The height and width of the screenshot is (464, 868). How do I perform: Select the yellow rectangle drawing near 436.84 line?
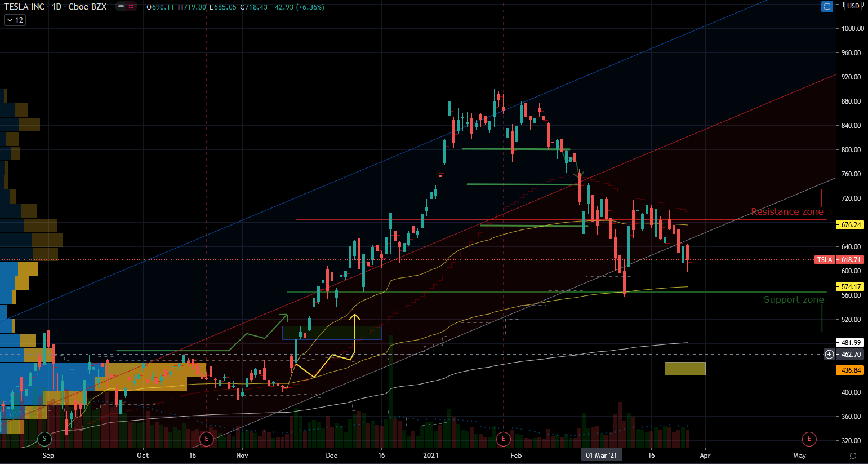point(685,369)
